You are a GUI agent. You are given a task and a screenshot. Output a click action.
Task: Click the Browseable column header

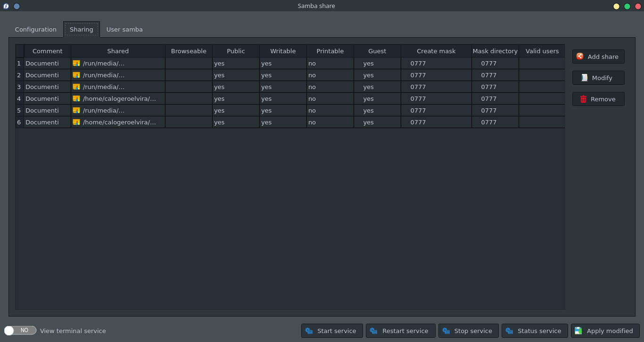(x=189, y=51)
